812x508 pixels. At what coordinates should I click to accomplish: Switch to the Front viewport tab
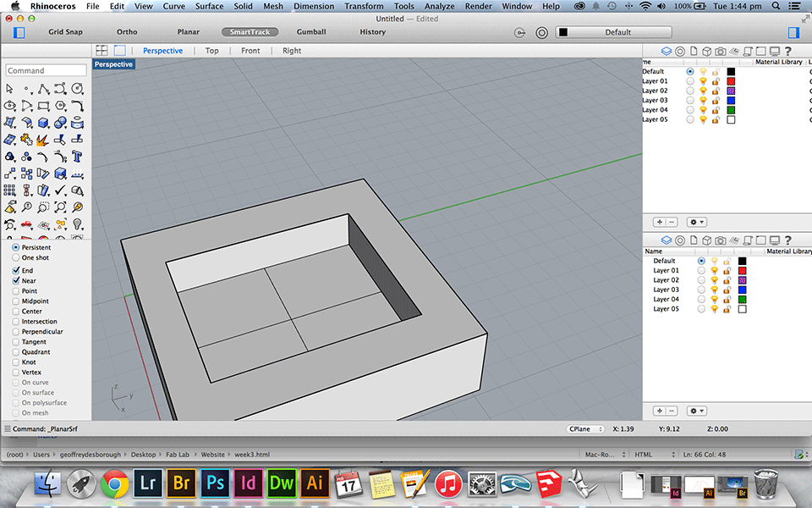[x=250, y=51]
